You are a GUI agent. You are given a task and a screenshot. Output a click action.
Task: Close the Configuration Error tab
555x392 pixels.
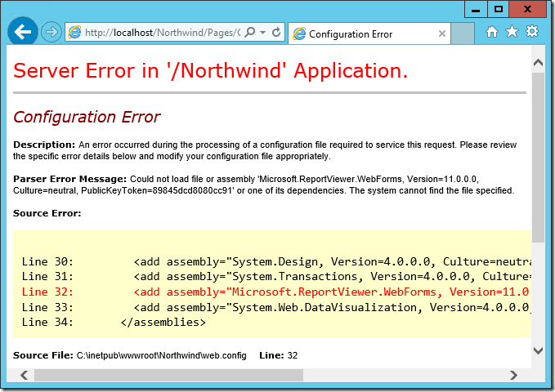click(x=441, y=33)
